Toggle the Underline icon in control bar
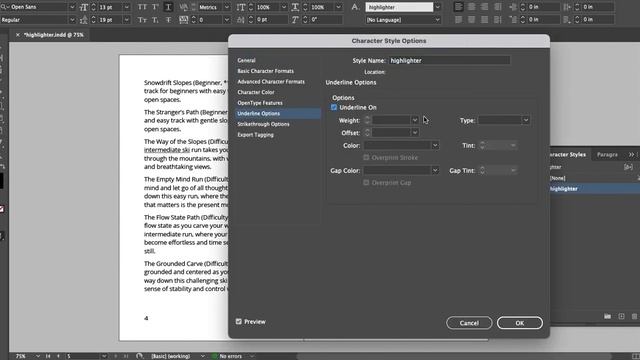The width and height of the screenshot is (640, 360). point(168,7)
